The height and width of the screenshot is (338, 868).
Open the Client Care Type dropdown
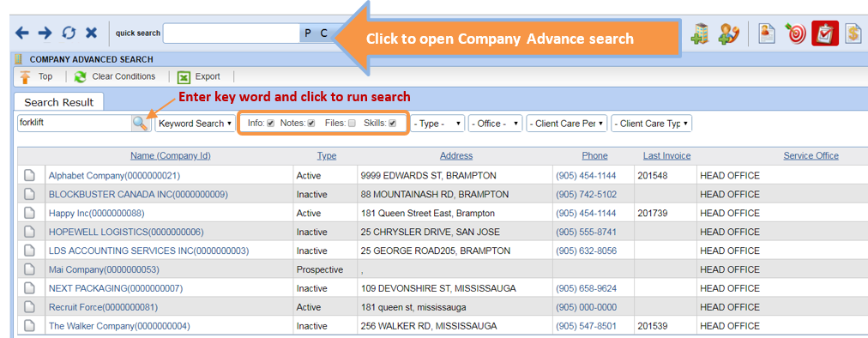pyautogui.click(x=652, y=124)
